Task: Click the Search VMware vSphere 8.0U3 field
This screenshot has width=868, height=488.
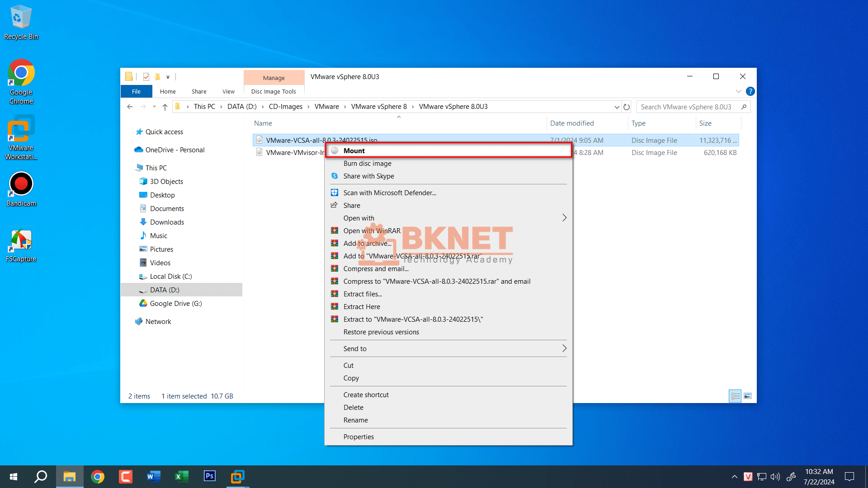Action: pos(687,107)
